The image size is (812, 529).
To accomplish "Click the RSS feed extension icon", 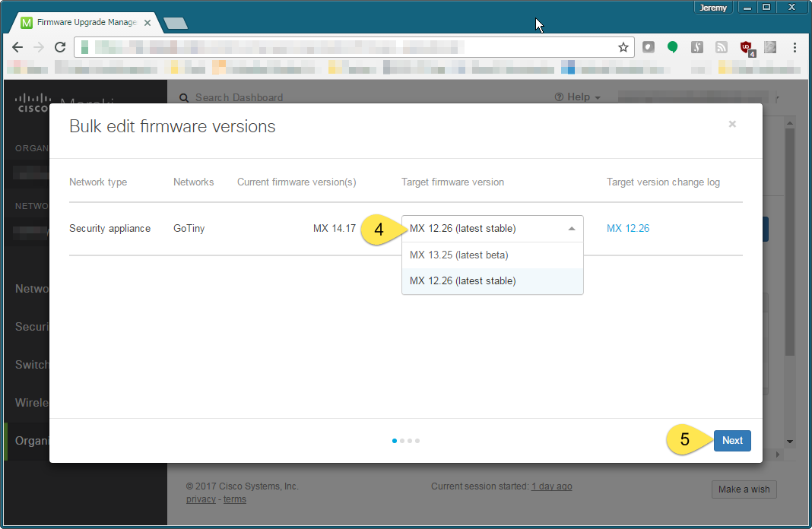I will tap(722, 47).
